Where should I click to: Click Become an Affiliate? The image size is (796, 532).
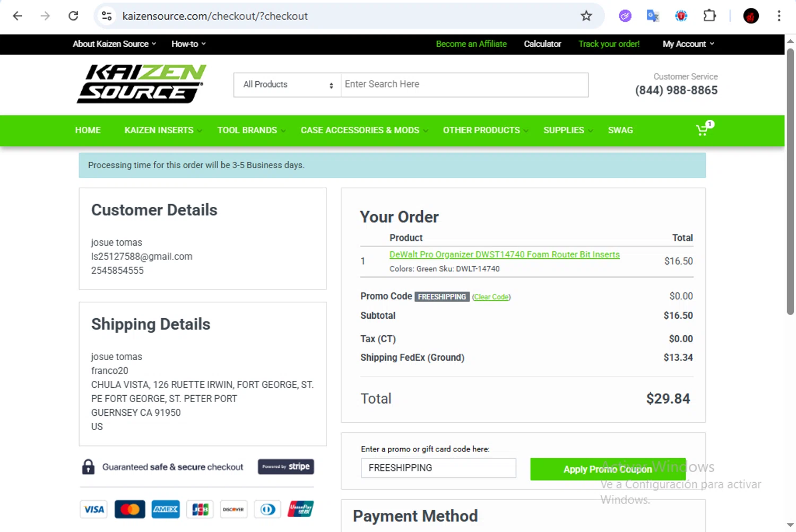point(471,44)
